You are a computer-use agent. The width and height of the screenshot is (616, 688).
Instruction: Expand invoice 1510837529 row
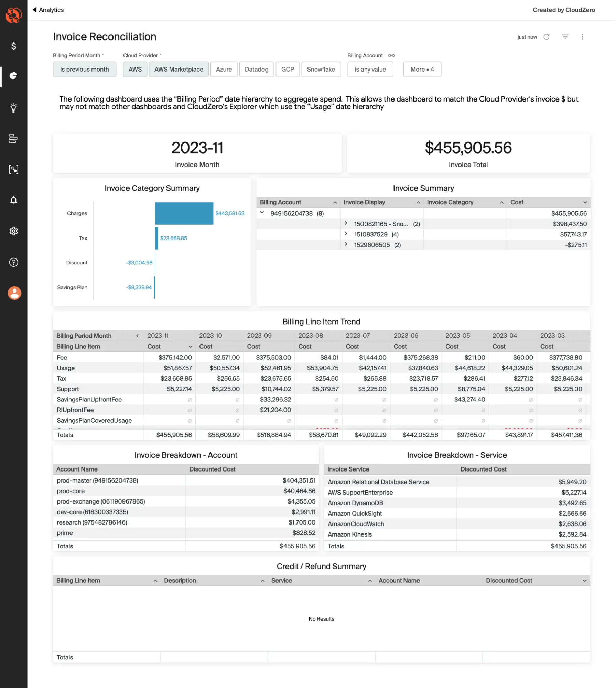[x=346, y=234]
